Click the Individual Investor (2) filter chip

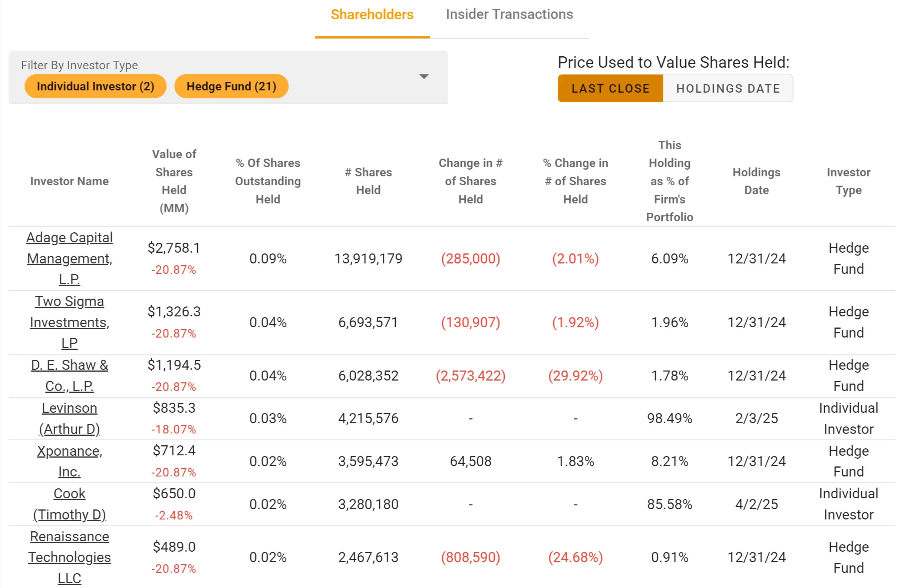[x=95, y=86]
